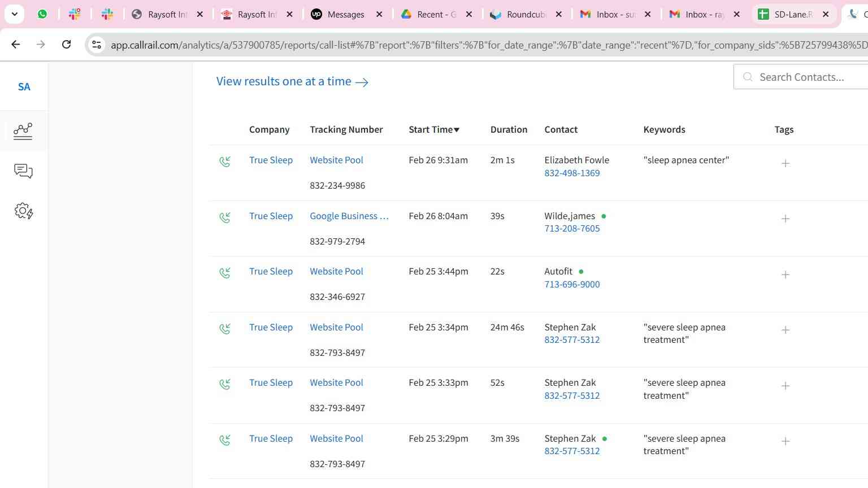The image size is (868, 488).
Task: Click the browser reload button
Action: point(66,45)
